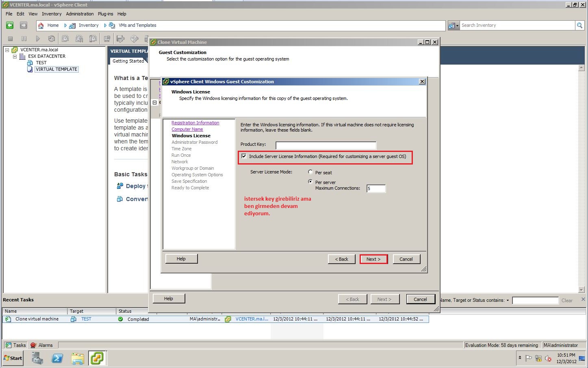
Task: Click the Search Inventory field
Action: (x=517, y=25)
